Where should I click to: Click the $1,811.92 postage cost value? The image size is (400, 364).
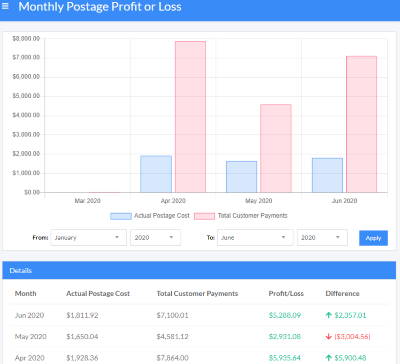tap(82, 315)
